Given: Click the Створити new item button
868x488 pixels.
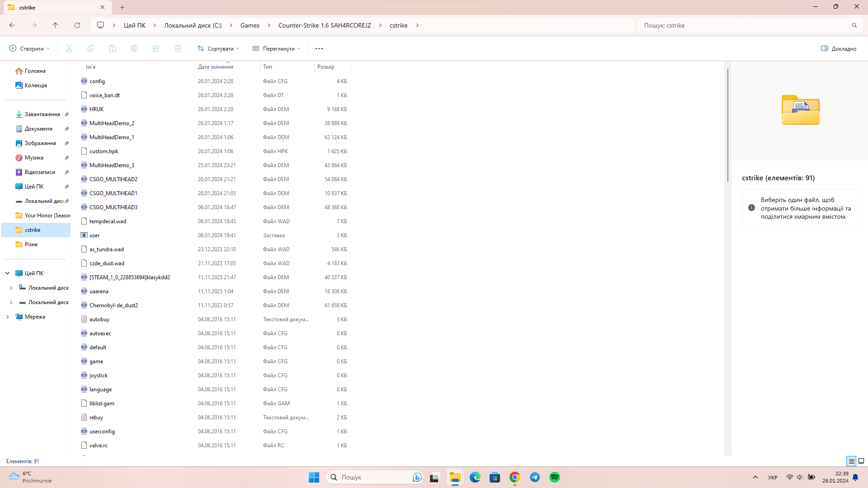Looking at the screenshot, I should tap(29, 48).
